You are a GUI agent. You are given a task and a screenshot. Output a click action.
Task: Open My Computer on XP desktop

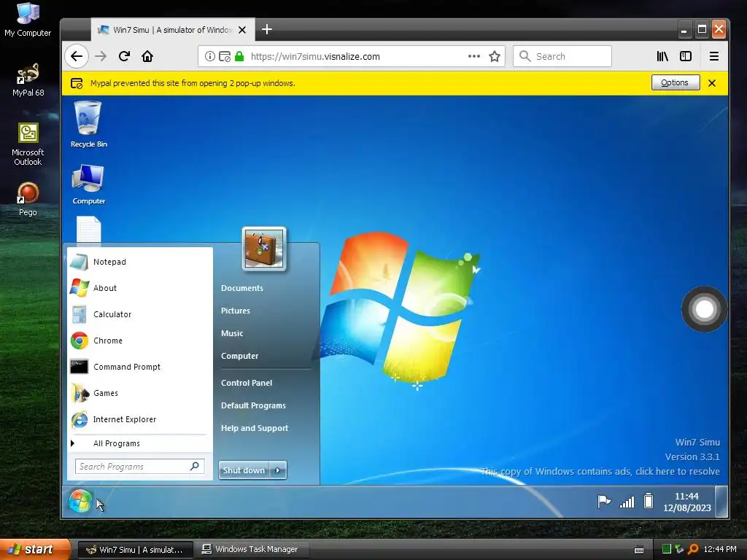click(28, 20)
